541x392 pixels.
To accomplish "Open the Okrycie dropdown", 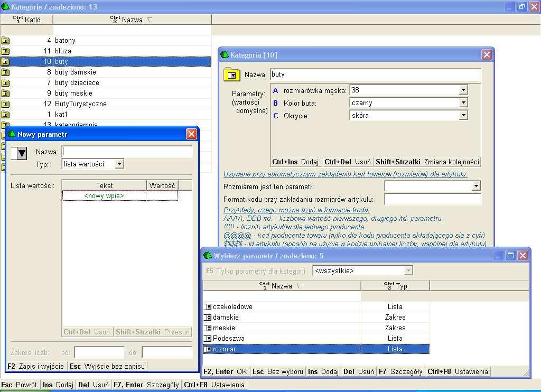I will click(463, 115).
